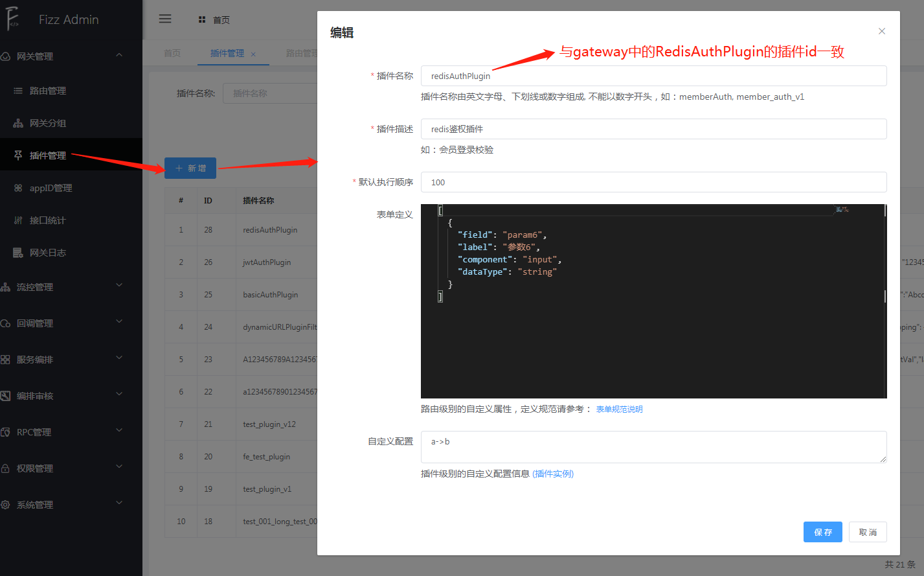Image resolution: width=924 pixels, height=576 pixels.
Task: Click the 权限管理 lock icon
Action: click(8, 468)
